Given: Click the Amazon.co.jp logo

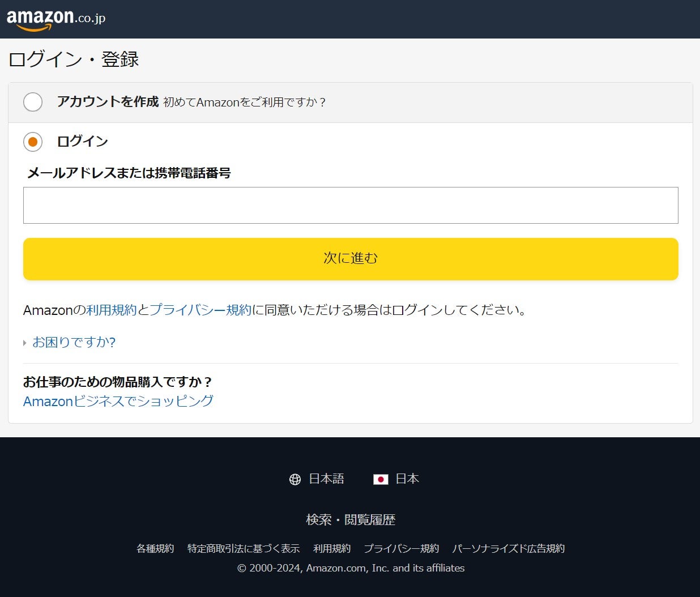Looking at the screenshot, I should click(56, 19).
